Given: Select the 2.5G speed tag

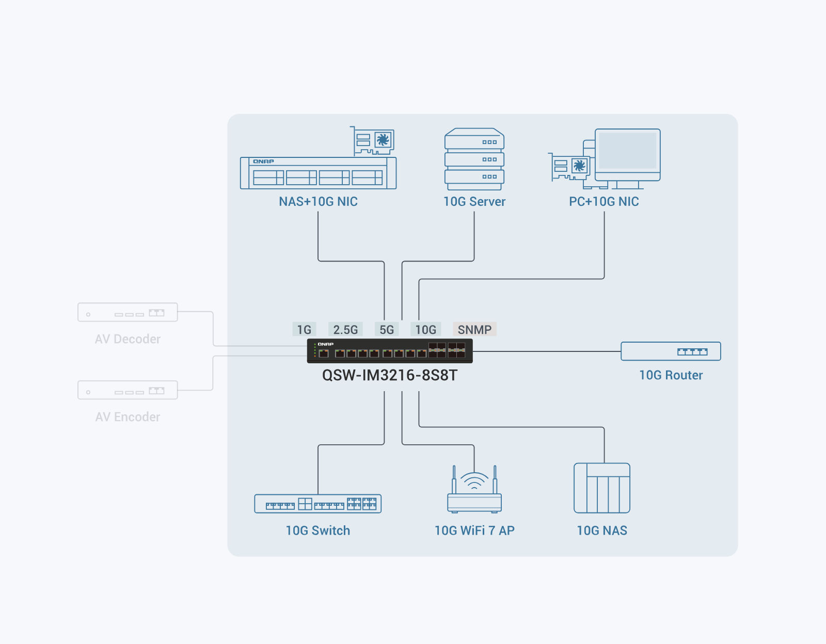Looking at the screenshot, I should [x=345, y=329].
